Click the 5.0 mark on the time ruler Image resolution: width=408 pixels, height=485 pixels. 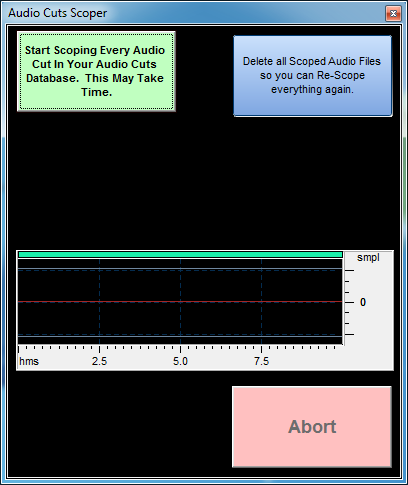click(180, 361)
